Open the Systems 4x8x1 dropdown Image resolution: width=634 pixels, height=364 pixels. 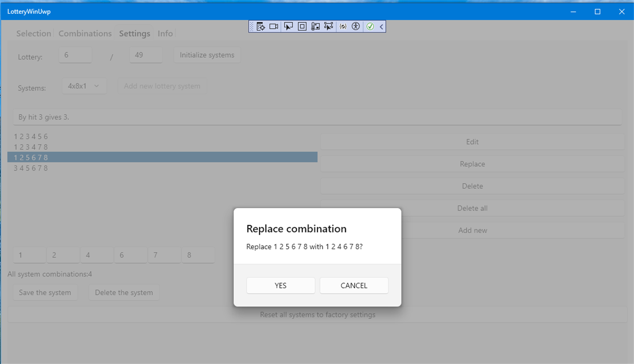[84, 86]
